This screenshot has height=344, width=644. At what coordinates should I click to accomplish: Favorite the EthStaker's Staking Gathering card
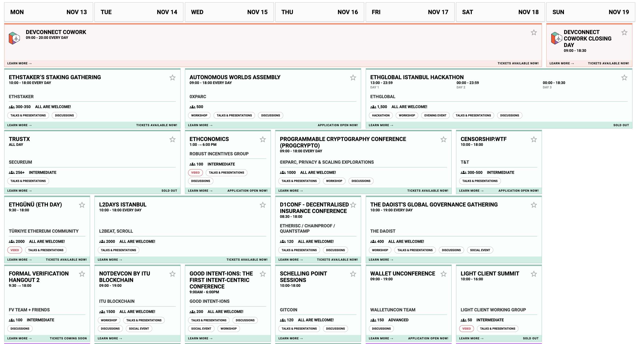(172, 78)
